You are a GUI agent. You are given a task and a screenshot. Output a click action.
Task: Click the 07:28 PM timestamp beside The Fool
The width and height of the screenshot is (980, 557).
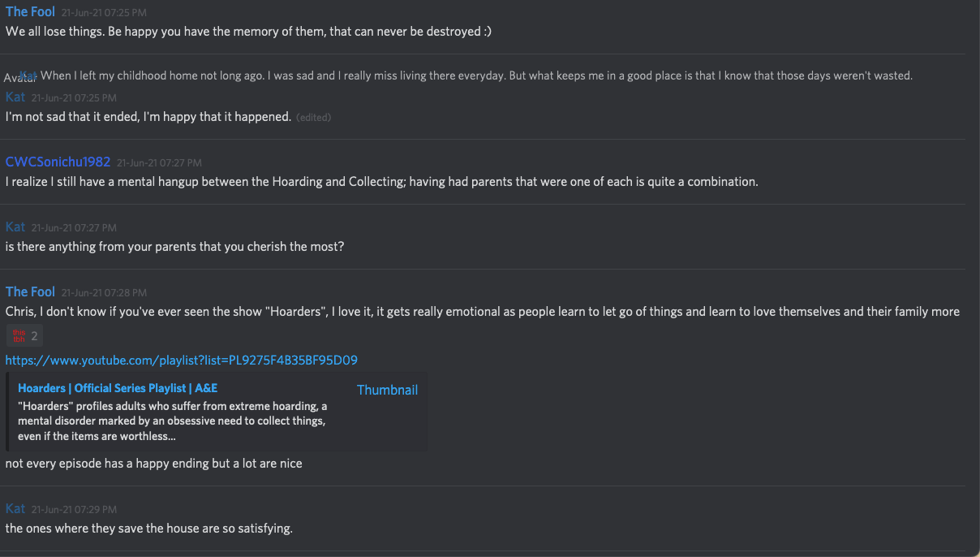[104, 292]
